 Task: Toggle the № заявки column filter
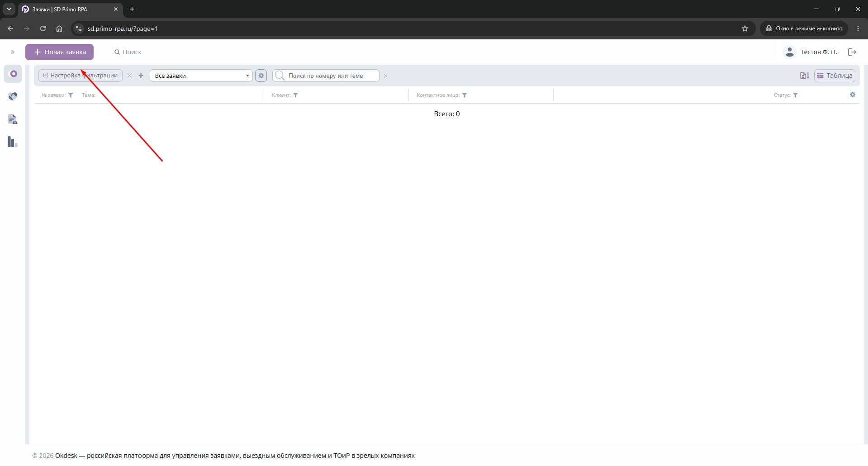[71, 95]
